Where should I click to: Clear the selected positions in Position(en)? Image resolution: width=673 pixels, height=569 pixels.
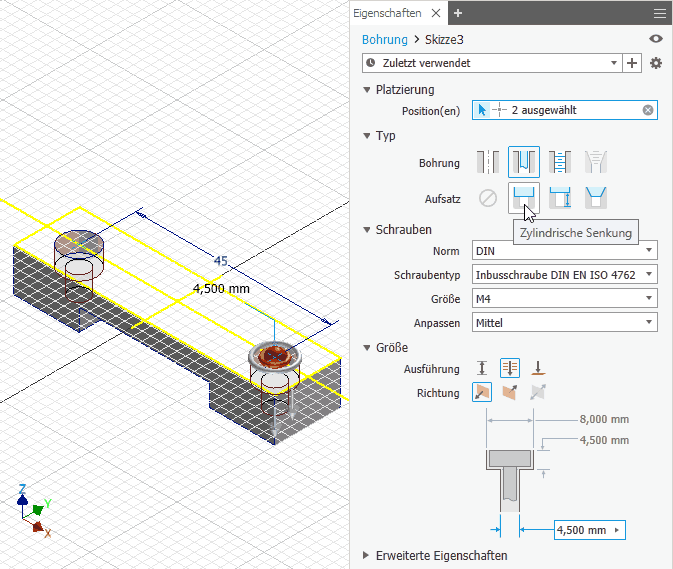[648, 110]
